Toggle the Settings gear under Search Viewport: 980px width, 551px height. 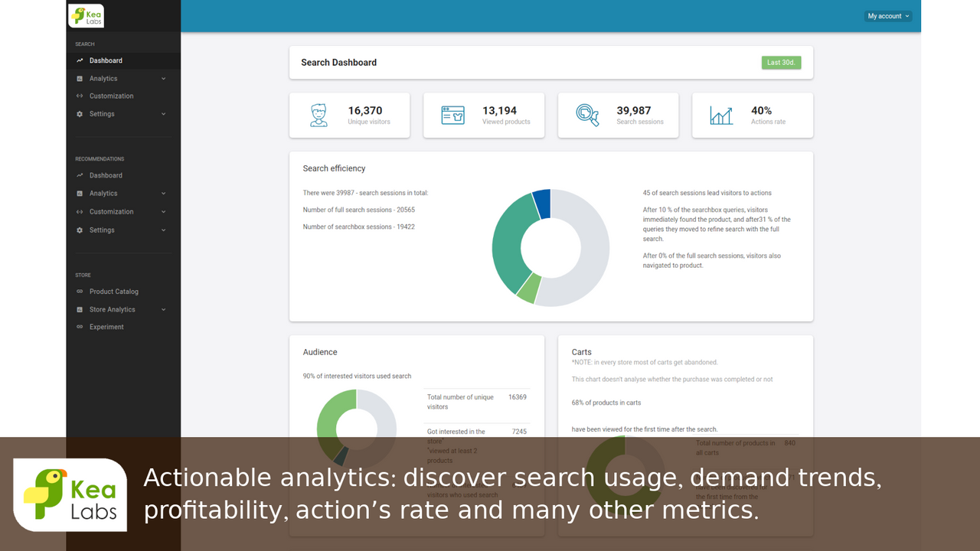coord(79,113)
